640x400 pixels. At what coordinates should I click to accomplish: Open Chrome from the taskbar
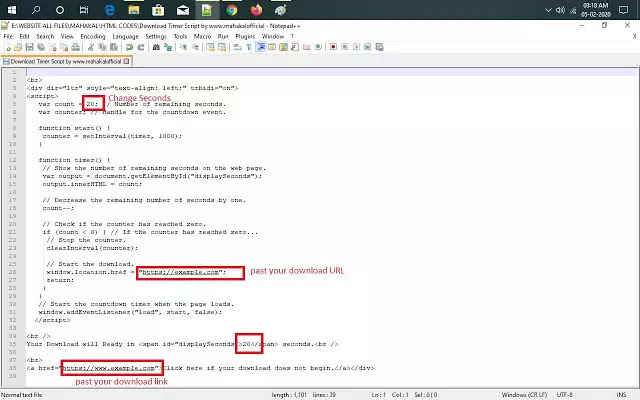pos(231,10)
